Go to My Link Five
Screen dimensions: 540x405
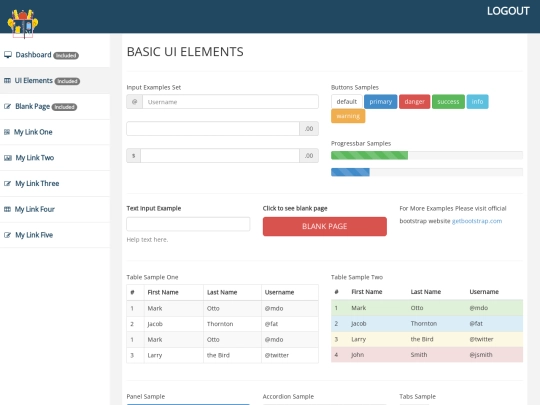tap(55, 235)
